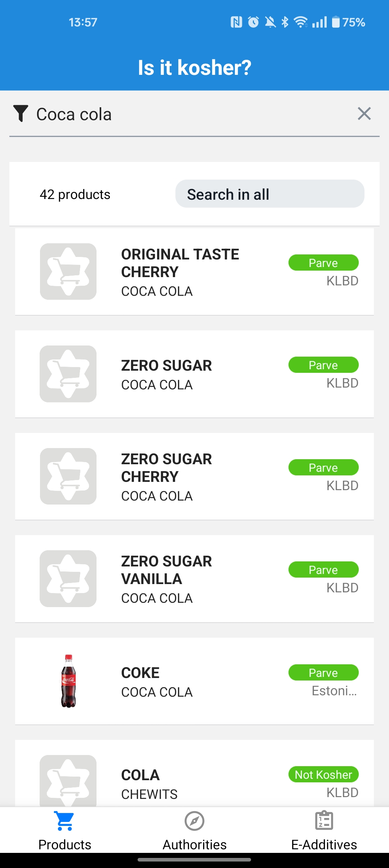Tap the filter funnel icon
The height and width of the screenshot is (868, 389).
pos(21,114)
